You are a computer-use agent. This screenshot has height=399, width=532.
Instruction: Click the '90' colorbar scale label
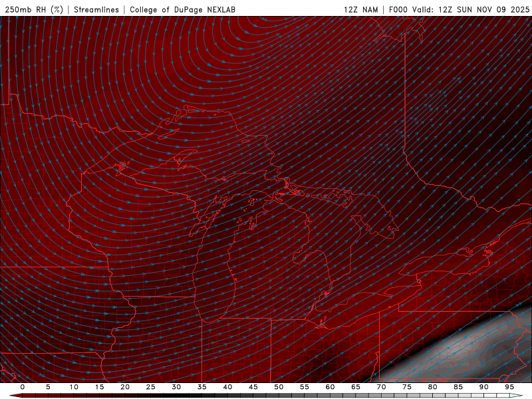(483, 387)
